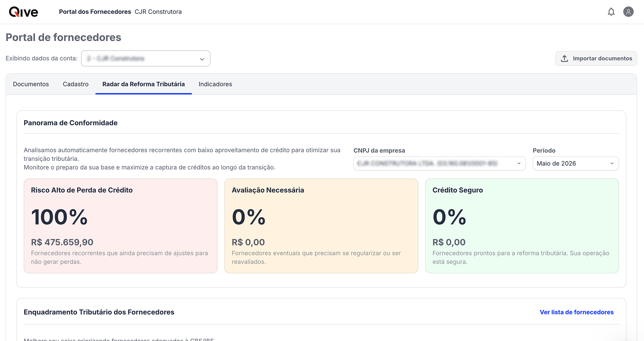Click the Portal dos Fornecedores header link
644x341 pixels.
95,12
